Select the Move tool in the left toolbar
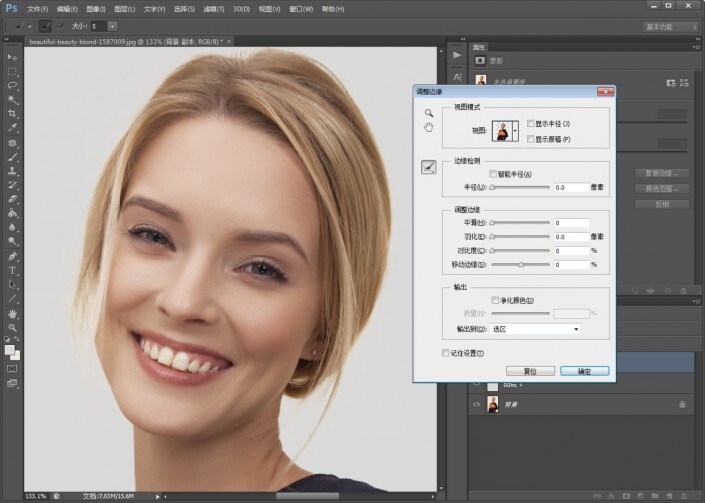The width and height of the screenshot is (705, 503). pyautogui.click(x=12, y=58)
